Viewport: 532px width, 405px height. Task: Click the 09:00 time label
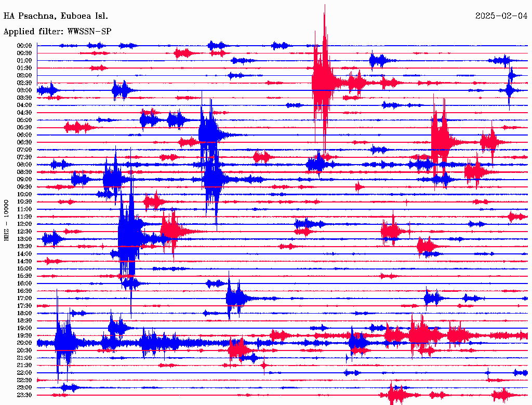(24, 180)
